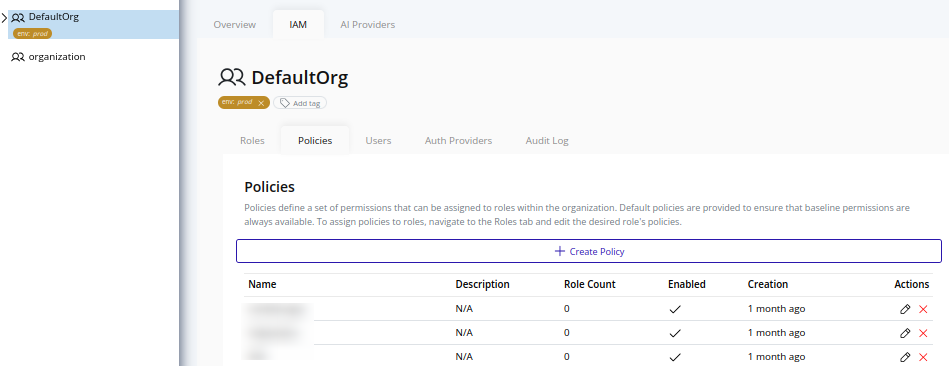Click the Description column header
949x366 pixels.
click(x=482, y=284)
